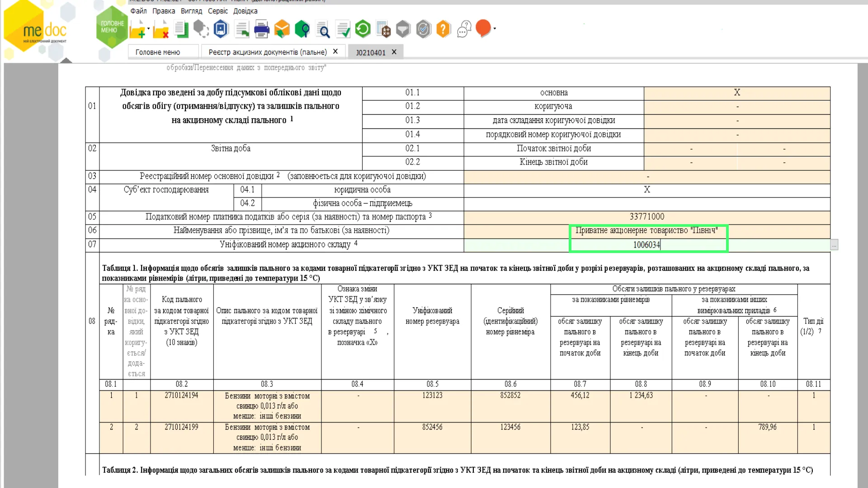Click the green Головне меню hexagon button
This screenshot has height=488, width=868.
pos(112,27)
